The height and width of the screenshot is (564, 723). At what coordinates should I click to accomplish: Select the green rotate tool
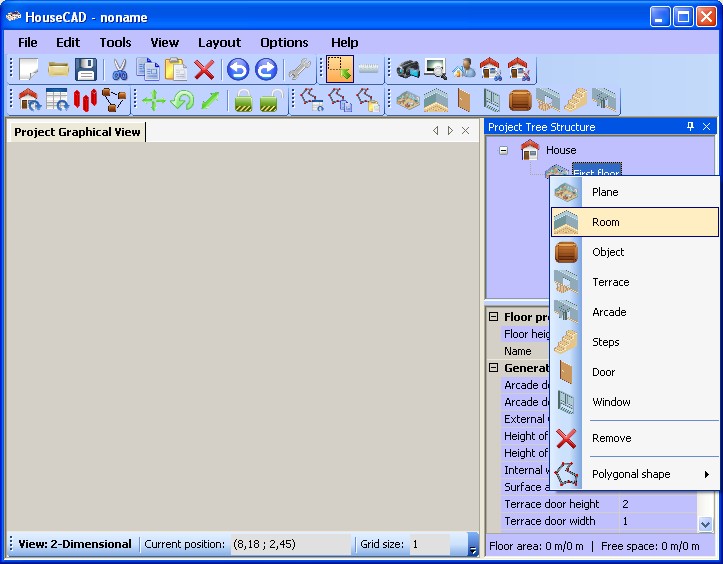tap(182, 100)
